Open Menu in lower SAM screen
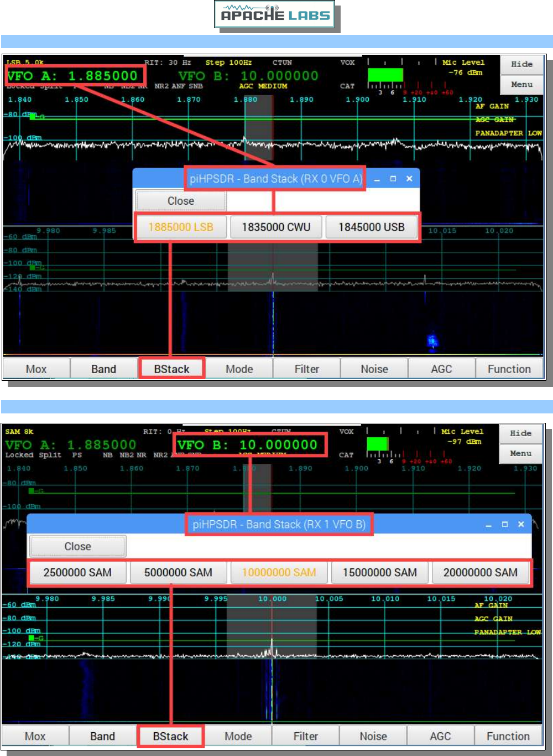Image resolution: width=553 pixels, height=756 pixels. pos(520,453)
